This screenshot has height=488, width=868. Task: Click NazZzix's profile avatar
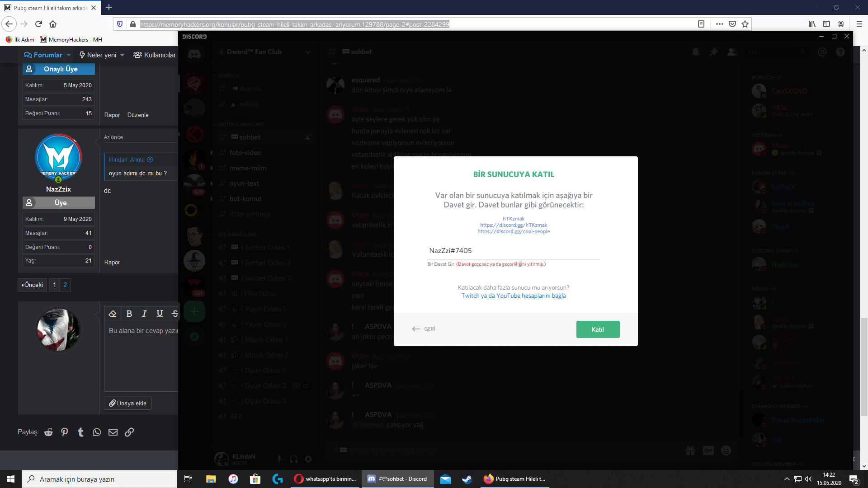pos(58,157)
